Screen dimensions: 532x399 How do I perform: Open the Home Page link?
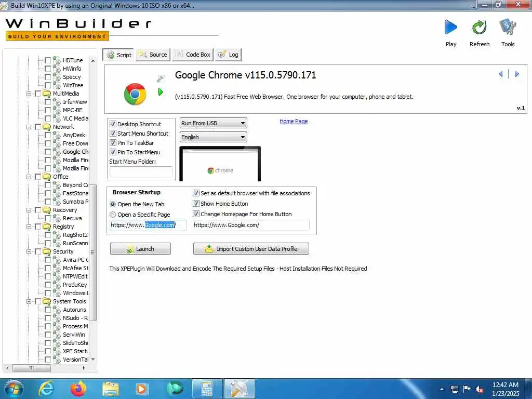[294, 121]
